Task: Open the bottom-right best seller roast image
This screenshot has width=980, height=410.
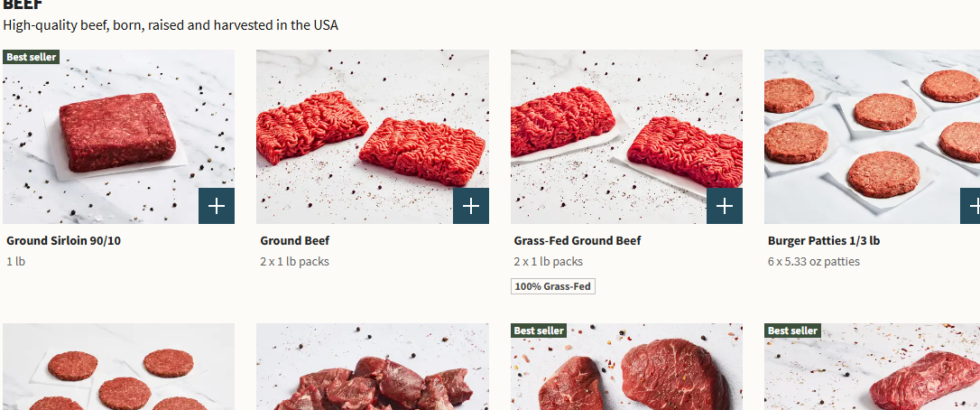Action: (872, 367)
